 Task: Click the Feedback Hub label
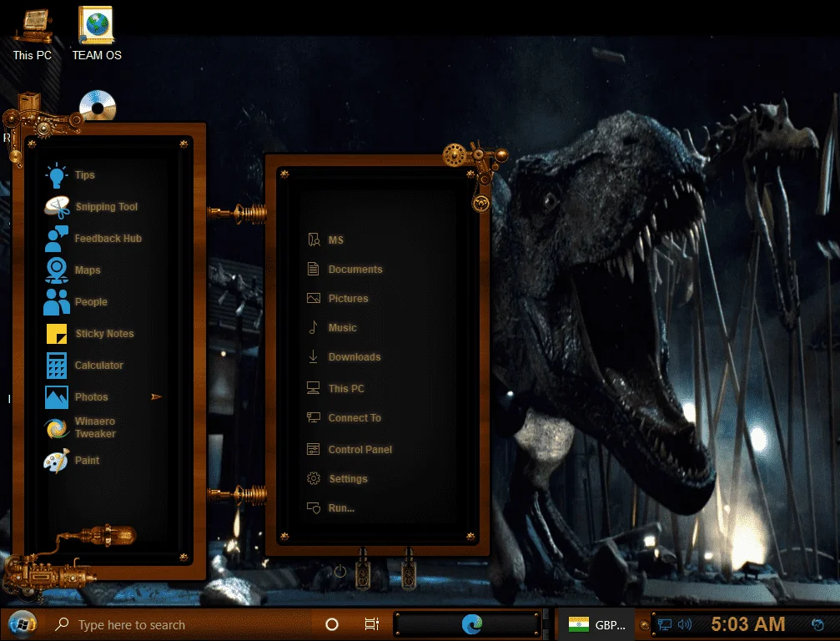(x=108, y=239)
